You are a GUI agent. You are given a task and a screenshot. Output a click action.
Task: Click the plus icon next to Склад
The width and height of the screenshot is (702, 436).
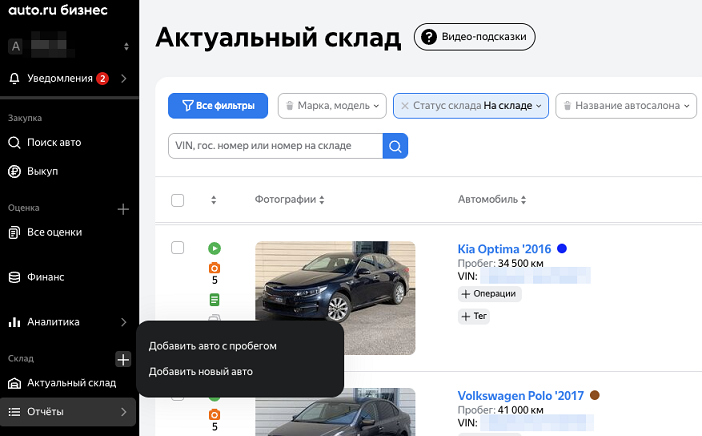pyautogui.click(x=123, y=359)
